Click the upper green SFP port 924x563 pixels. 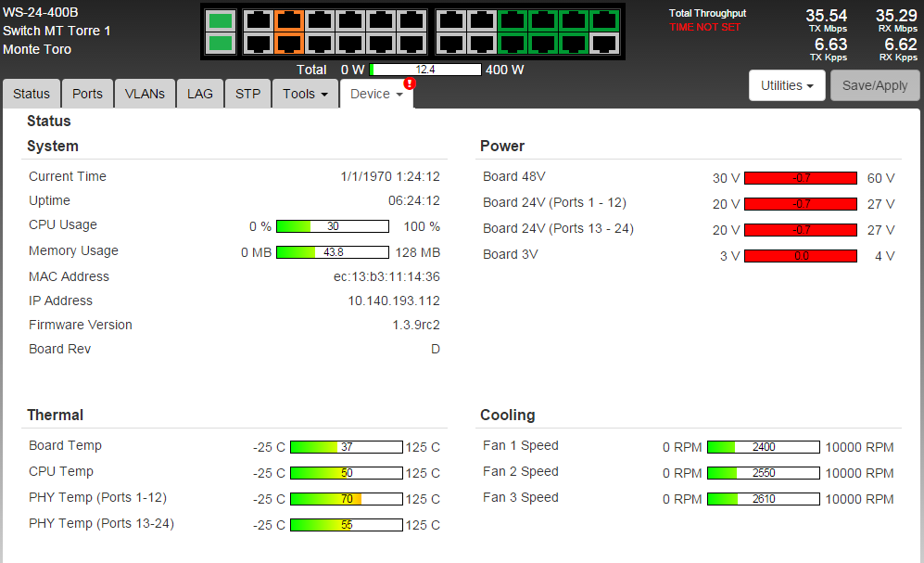tap(221, 20)
